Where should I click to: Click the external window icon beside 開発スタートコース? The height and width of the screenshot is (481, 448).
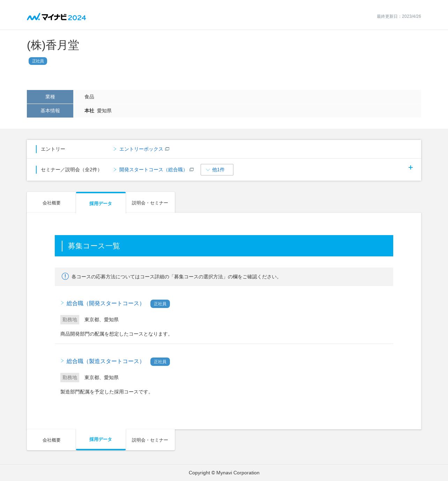192,170
